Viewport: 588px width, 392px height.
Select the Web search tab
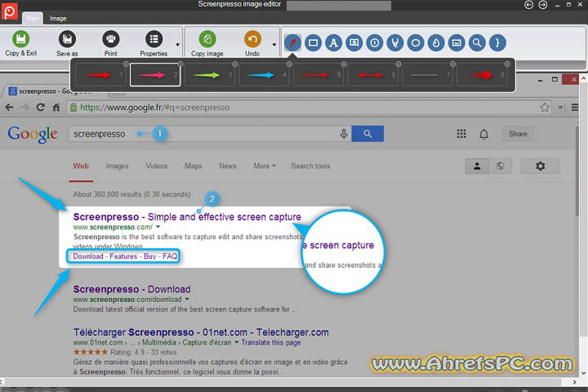81,166
